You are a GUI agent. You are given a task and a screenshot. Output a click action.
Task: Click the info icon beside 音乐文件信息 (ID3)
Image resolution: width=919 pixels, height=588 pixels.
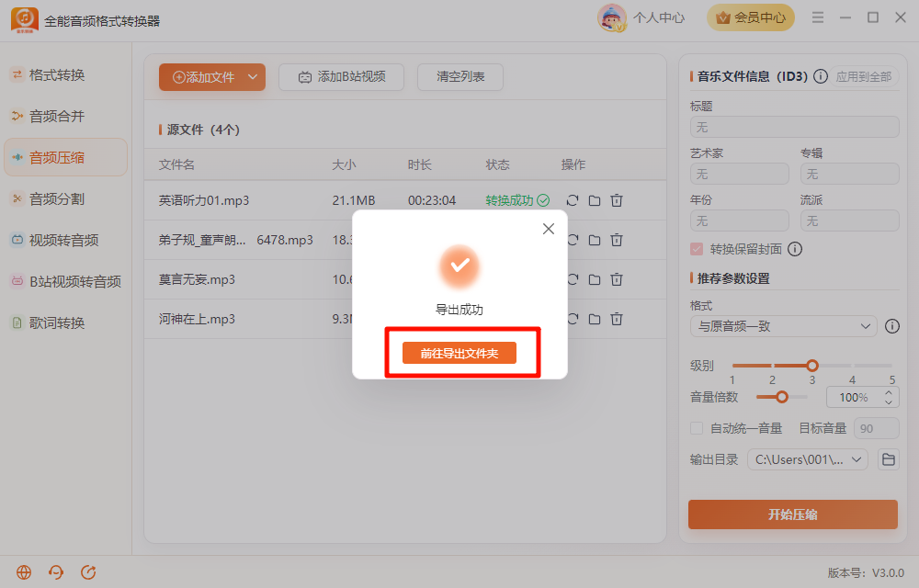tap(821, 76)
